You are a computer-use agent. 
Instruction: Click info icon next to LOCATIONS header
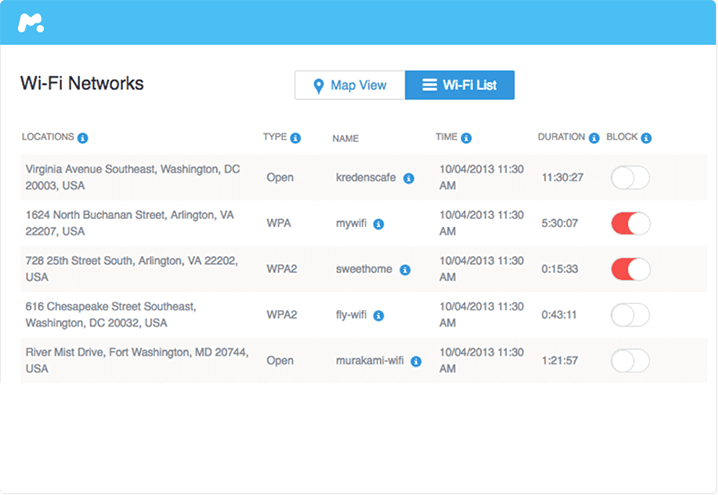tap(82, 138)
